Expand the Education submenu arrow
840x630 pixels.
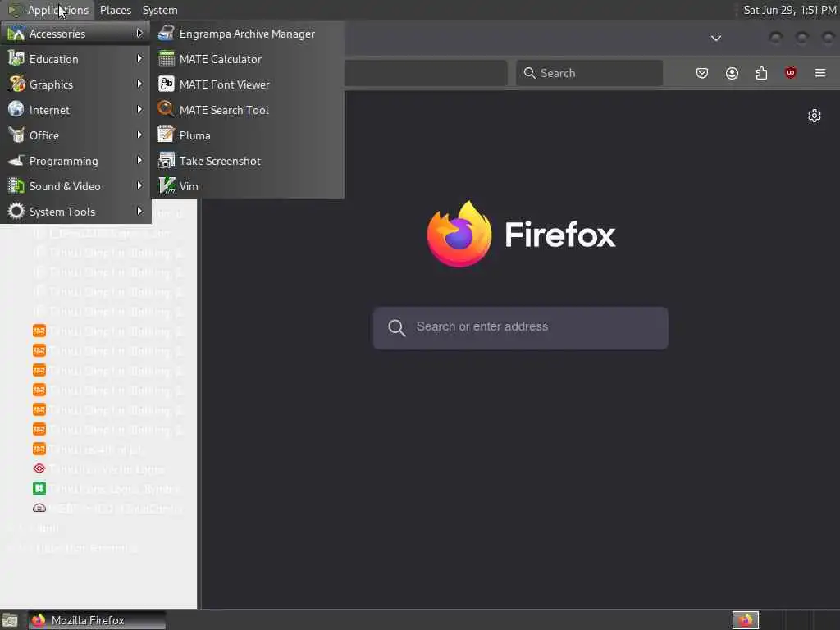click(x=139, y=58)
